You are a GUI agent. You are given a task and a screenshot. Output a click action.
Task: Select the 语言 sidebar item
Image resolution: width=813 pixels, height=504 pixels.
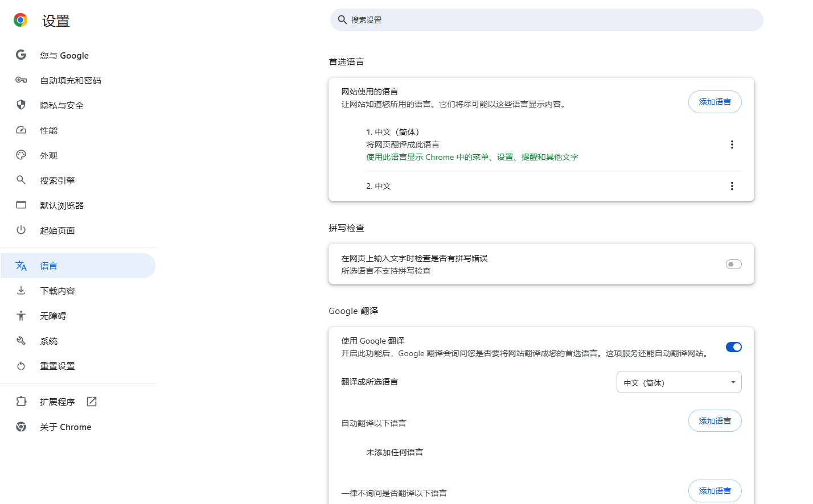coord(78,266)
